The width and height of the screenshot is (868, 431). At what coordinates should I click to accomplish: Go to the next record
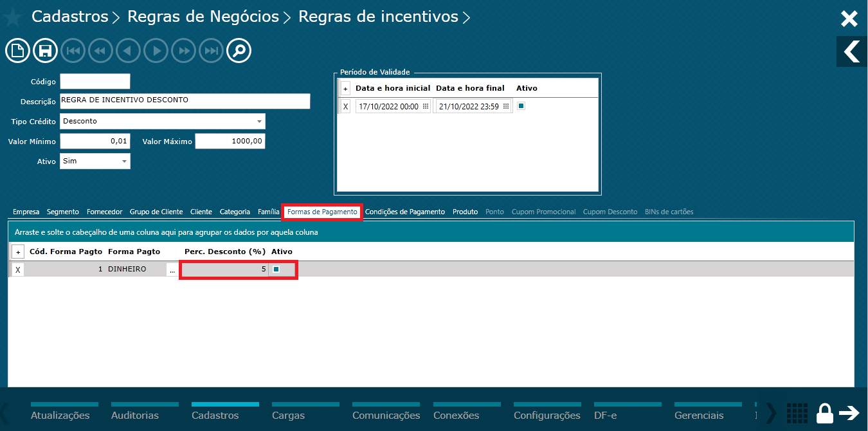click(x=156, y=50)
